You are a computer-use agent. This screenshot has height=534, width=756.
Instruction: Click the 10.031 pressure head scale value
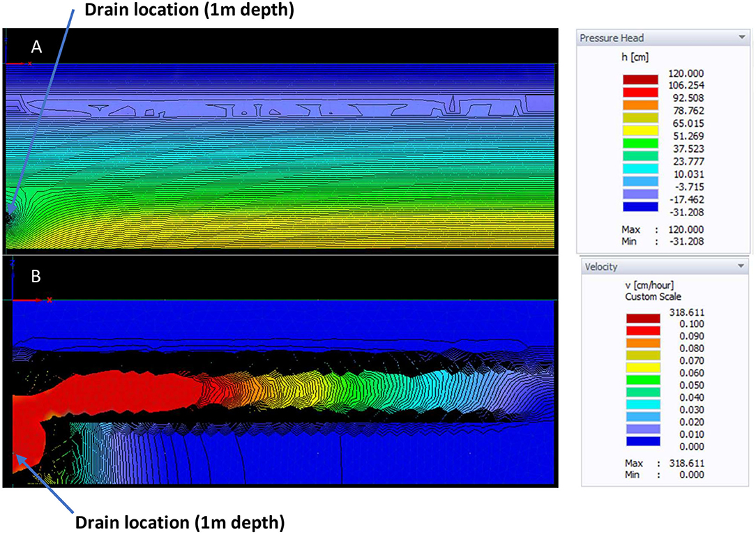pos(688,174)
